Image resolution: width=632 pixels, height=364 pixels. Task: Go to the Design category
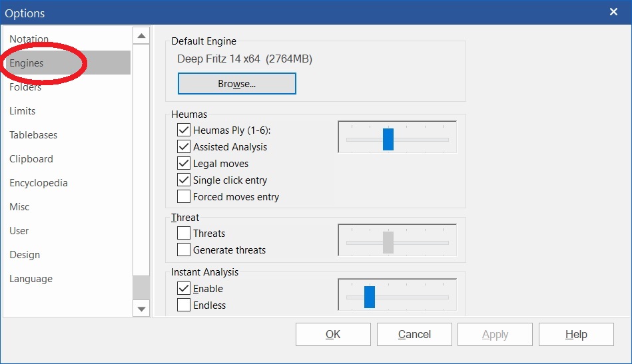(x=25, y=255)
